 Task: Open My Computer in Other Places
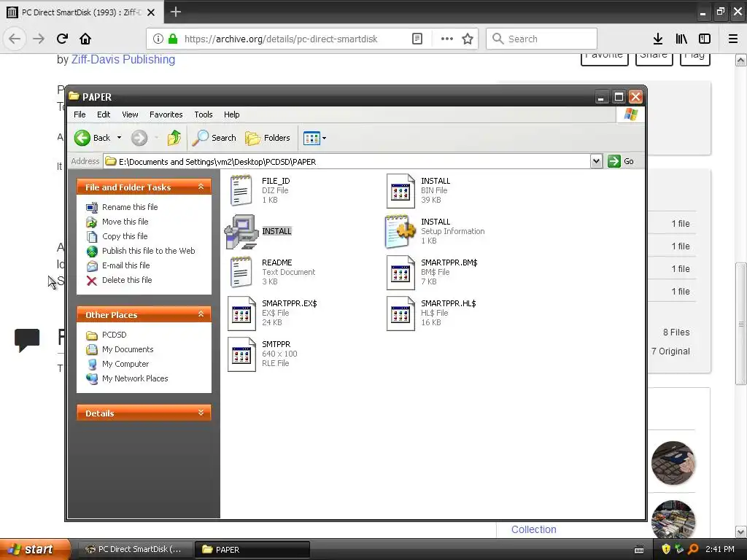pyautogui.click(x=125, y=365)
